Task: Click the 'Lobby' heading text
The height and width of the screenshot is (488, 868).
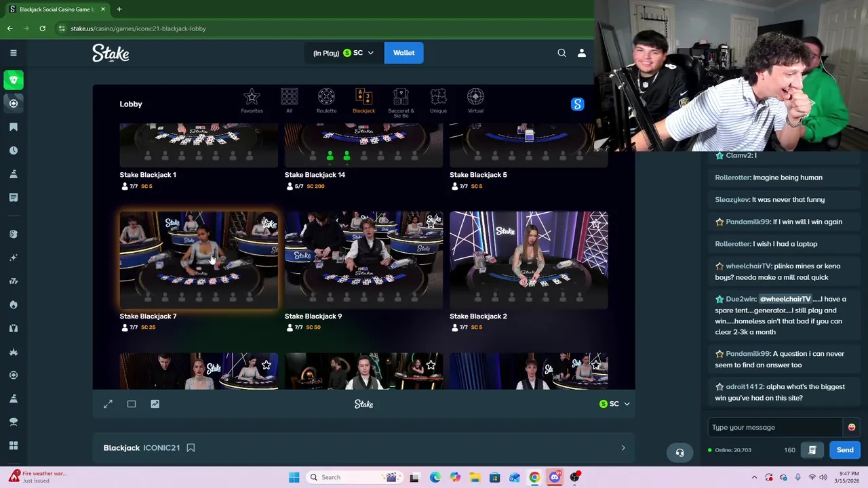Action: pos(131,104)
